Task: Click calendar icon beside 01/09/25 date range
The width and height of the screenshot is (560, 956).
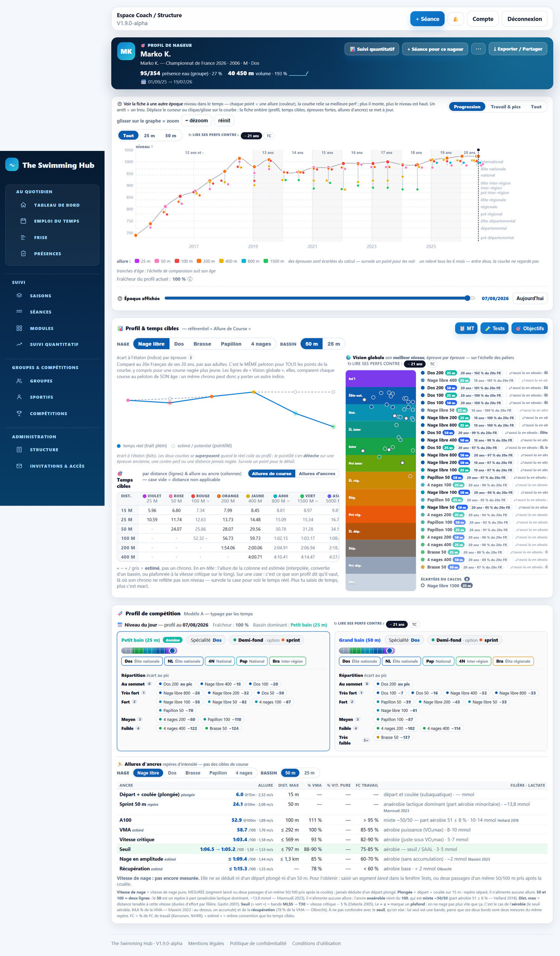Action: point(143,82)
